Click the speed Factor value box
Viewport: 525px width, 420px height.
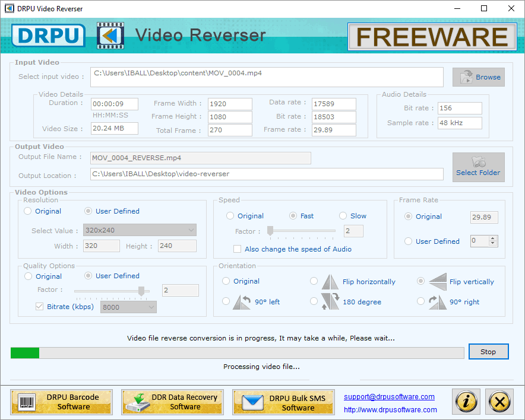[353, 231]
